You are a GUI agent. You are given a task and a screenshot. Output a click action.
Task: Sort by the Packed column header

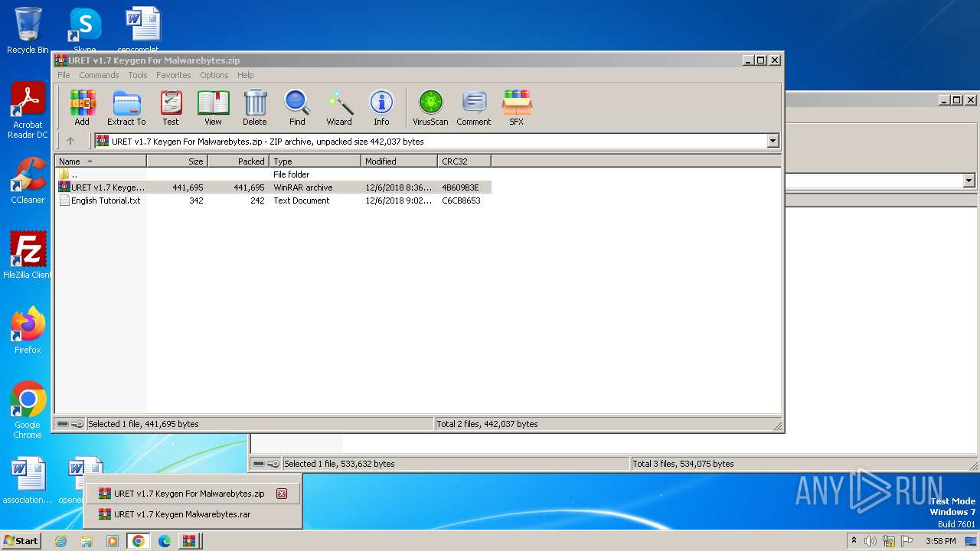click(238, 161)
